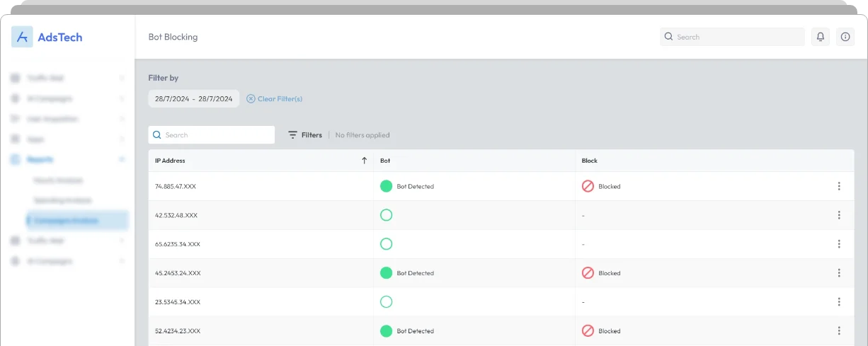Click Bot Detected text in 52.4234.23.XXX row
Image resolution: width=868 pixels, height=346 pixels.
(416, 331)
